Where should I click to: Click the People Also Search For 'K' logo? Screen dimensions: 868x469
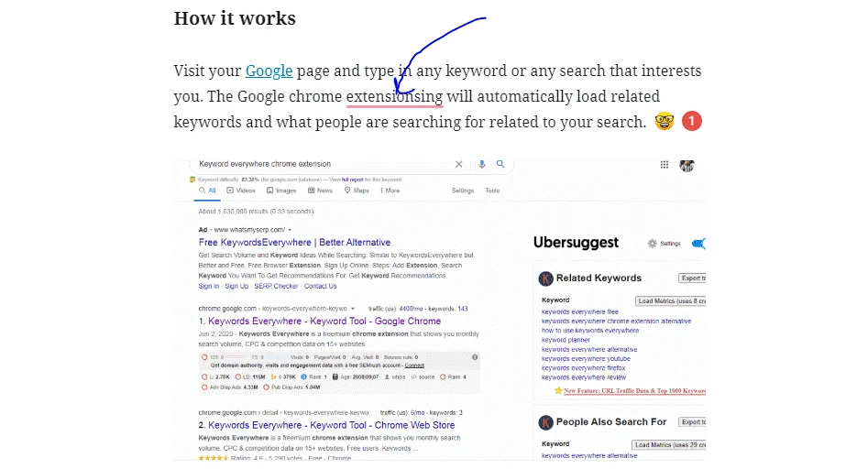[545, 423]
